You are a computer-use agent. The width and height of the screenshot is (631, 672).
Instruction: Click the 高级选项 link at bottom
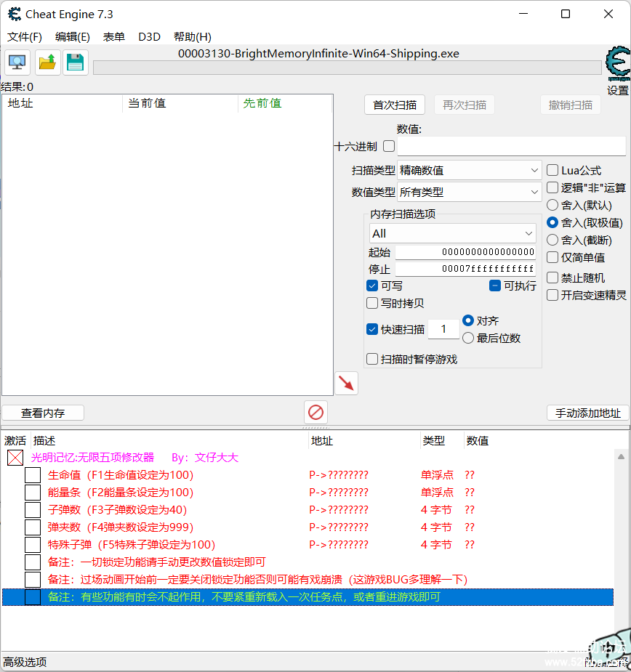click(25, 662)
